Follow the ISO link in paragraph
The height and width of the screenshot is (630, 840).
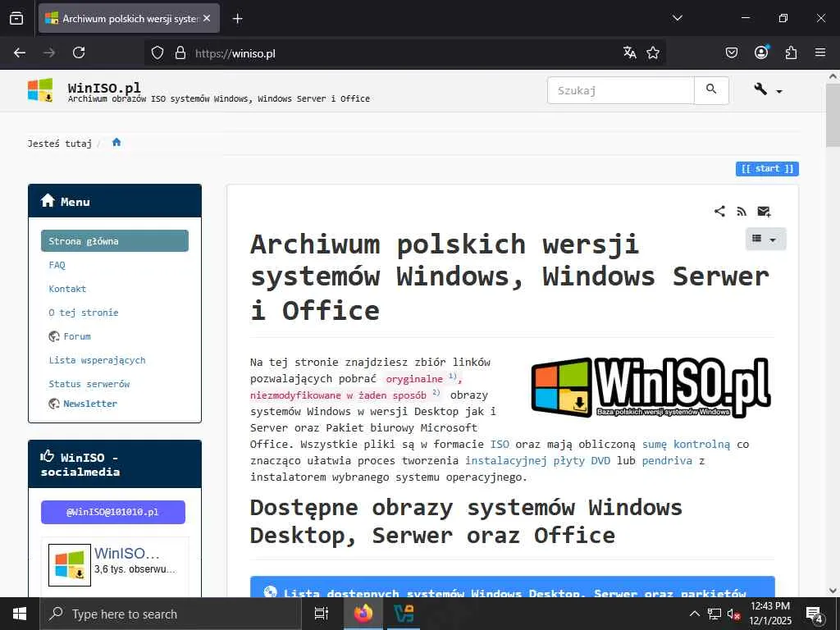pyautogui.click(x=500, y=444)
